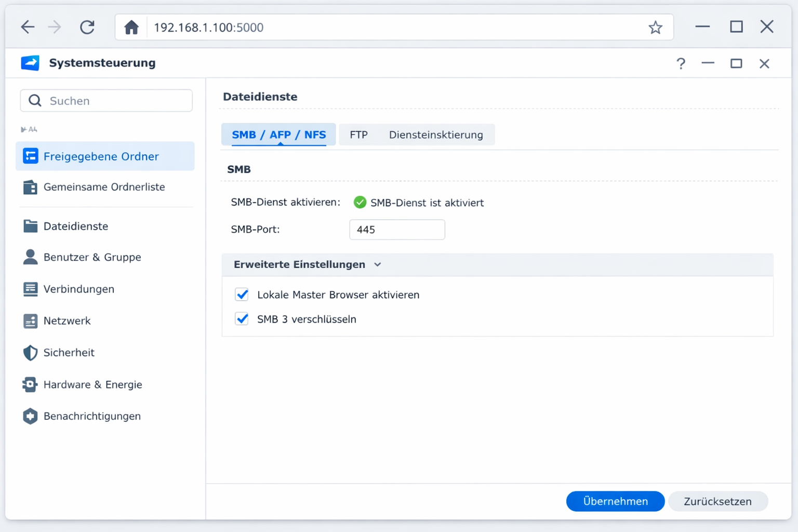This screenshot has height=532, width=798.
Task: Collapse the Erweiterte Einstellungen section
Action: [x=378, y=264]
